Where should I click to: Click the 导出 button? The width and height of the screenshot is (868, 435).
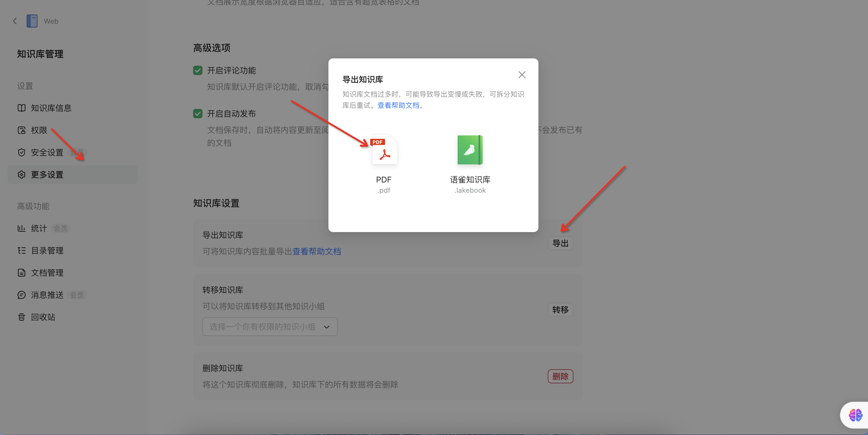[x=560, y=243]
